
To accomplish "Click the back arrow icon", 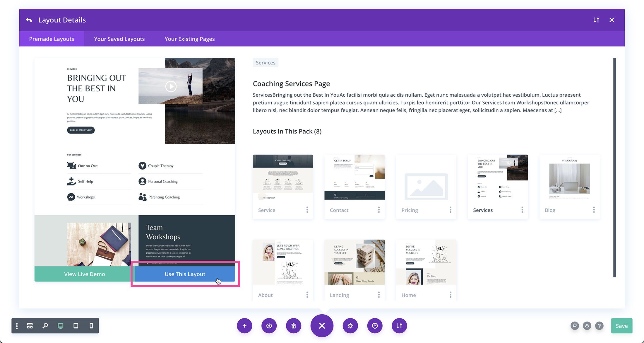I will pyautogui.click(x=28, y=20).
